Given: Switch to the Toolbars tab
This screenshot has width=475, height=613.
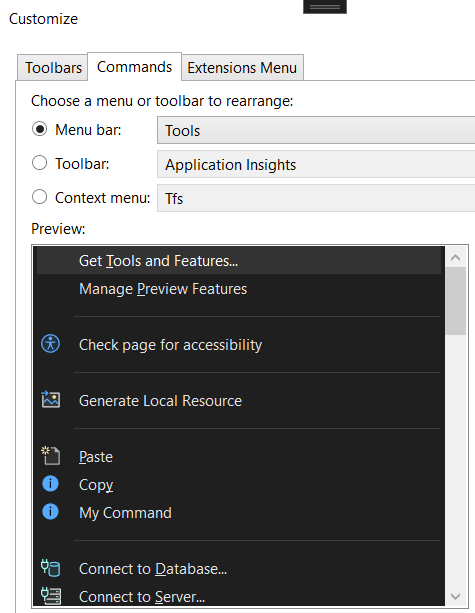Looking at the screenshot, I should [53, 68].
